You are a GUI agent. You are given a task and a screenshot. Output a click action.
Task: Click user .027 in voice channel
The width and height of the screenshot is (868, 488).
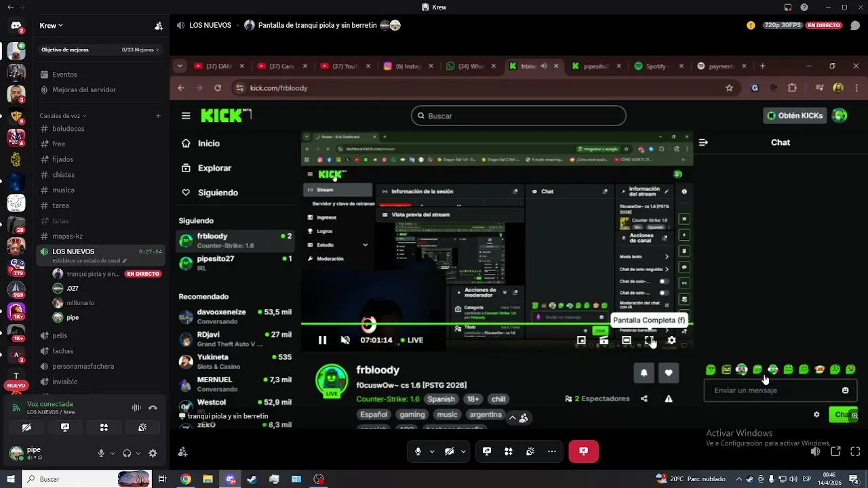click(x=73, y=289)
